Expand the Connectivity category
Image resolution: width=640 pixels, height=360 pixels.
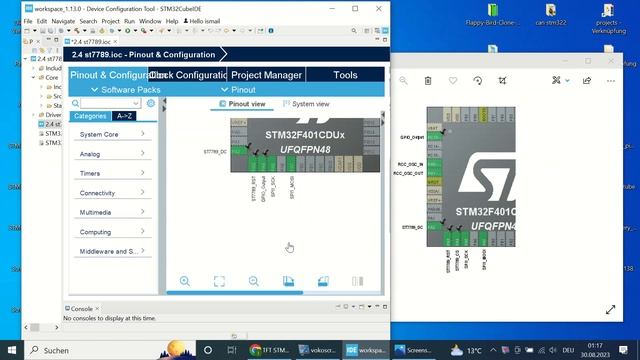point(112,193)
